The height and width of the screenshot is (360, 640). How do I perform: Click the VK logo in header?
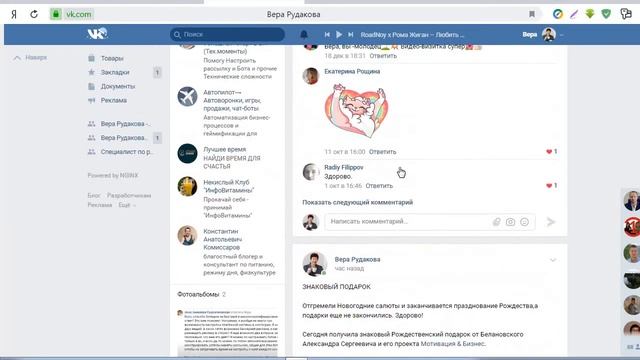pyautogui.click(x=97, y=34)
